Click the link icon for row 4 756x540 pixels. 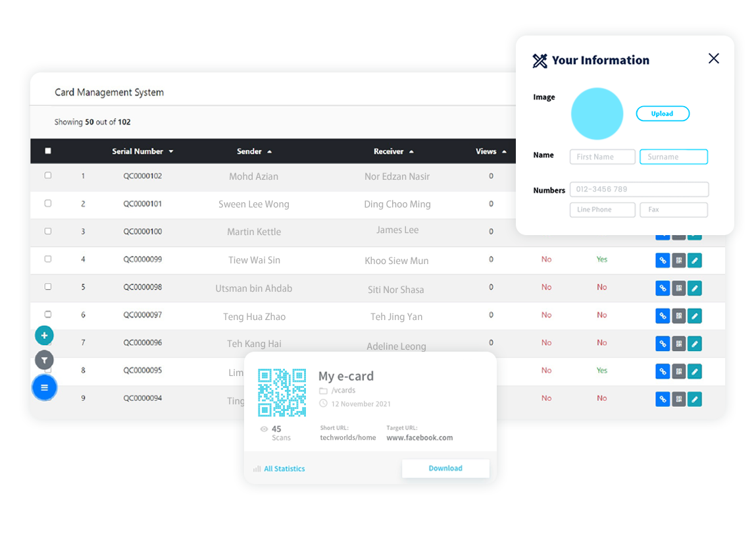click(663, 260)
